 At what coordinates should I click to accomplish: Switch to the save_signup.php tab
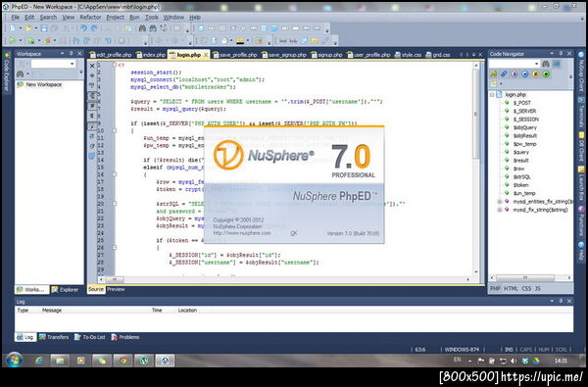point(284,55)
